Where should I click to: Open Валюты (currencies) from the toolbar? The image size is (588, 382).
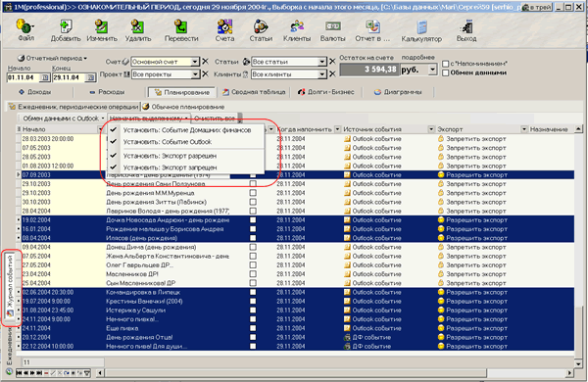point(332,30)
